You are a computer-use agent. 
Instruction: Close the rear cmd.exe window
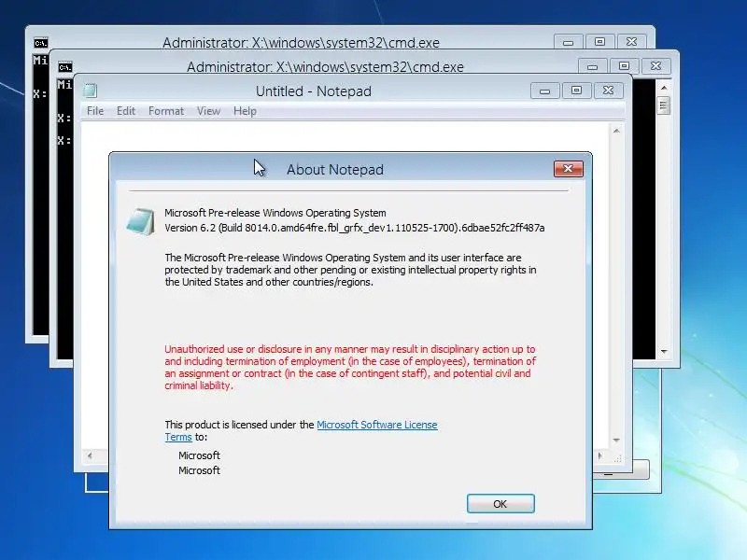pos(632,42)
